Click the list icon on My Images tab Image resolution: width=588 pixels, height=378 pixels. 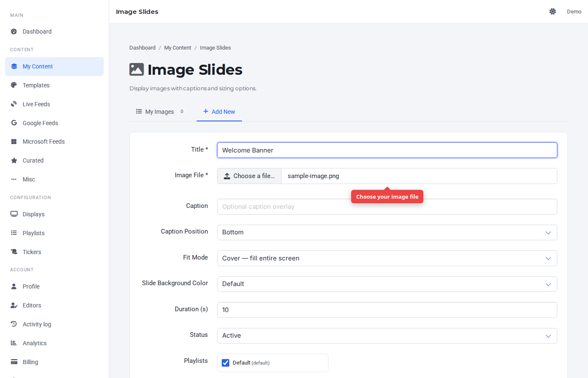(139, 111)
